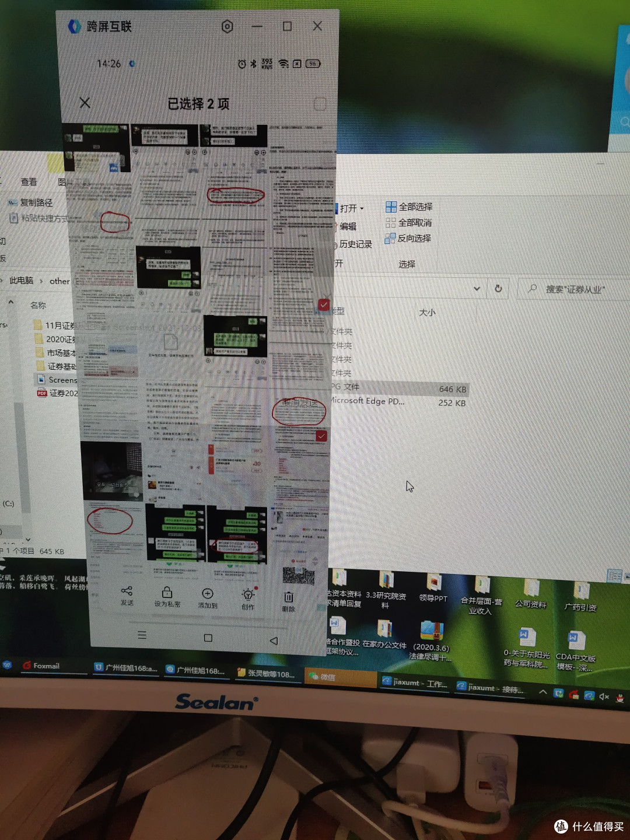
Task: Tap the phone home square navigation icon
Action: pos(208,638)
